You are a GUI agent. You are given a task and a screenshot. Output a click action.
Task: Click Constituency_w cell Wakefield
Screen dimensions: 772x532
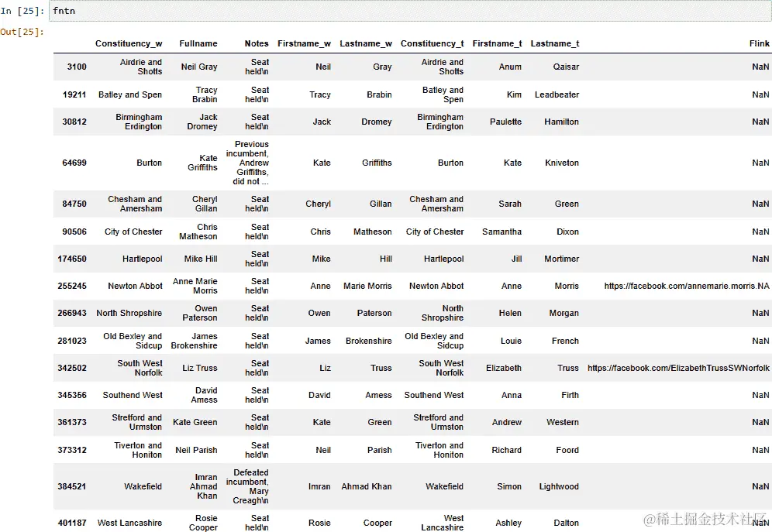point(143,486)
